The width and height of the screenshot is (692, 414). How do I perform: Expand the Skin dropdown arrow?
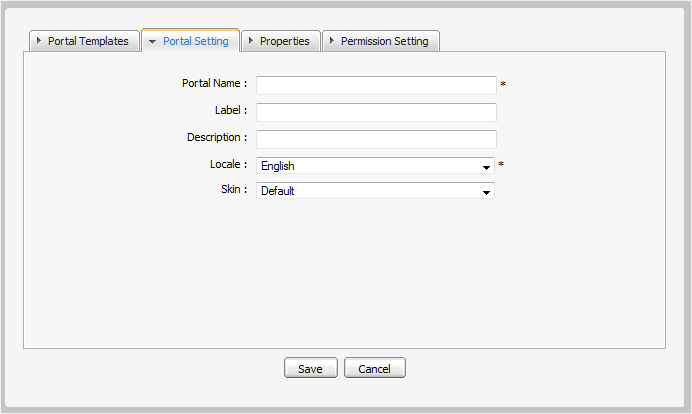click(x=486, y=191)
